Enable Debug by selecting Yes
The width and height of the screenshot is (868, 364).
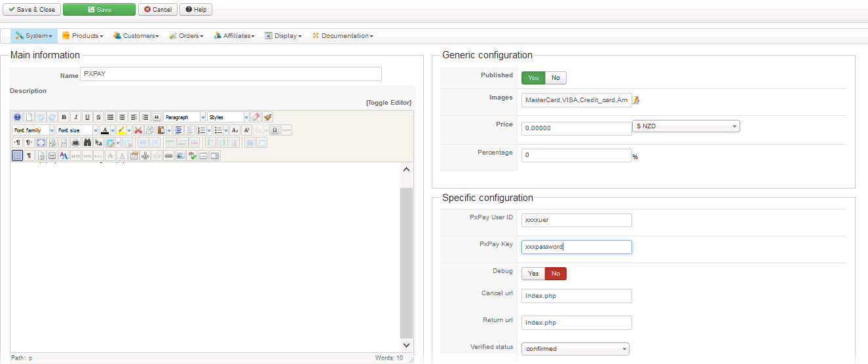(533, 274)
